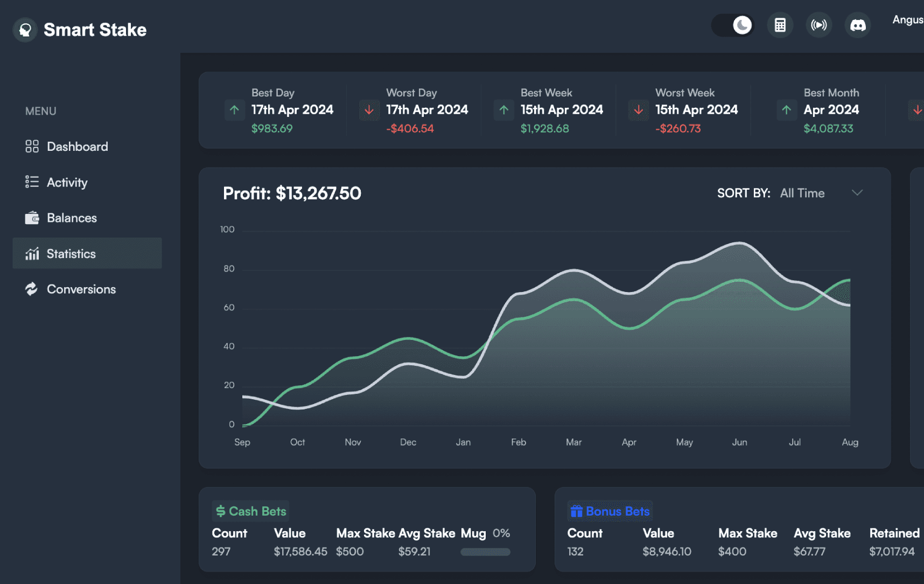Select the Statistics menu item
Screen dimensions: 924x584
pos(87,253)
